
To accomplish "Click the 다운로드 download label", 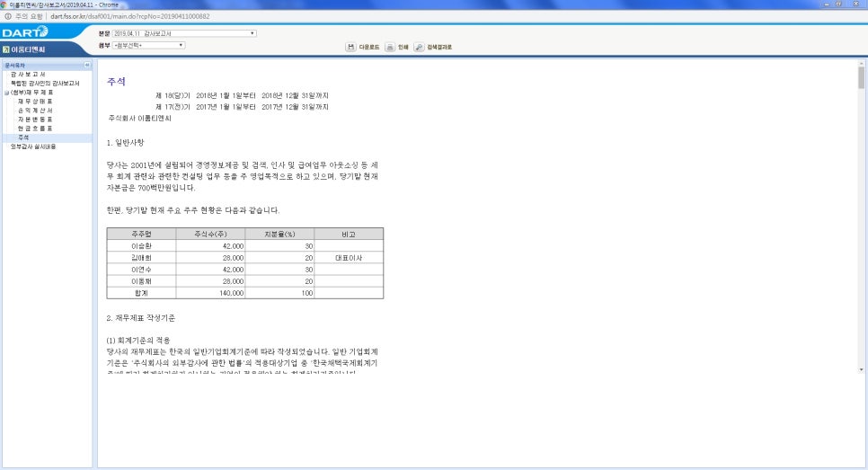I will coord(368,47).
